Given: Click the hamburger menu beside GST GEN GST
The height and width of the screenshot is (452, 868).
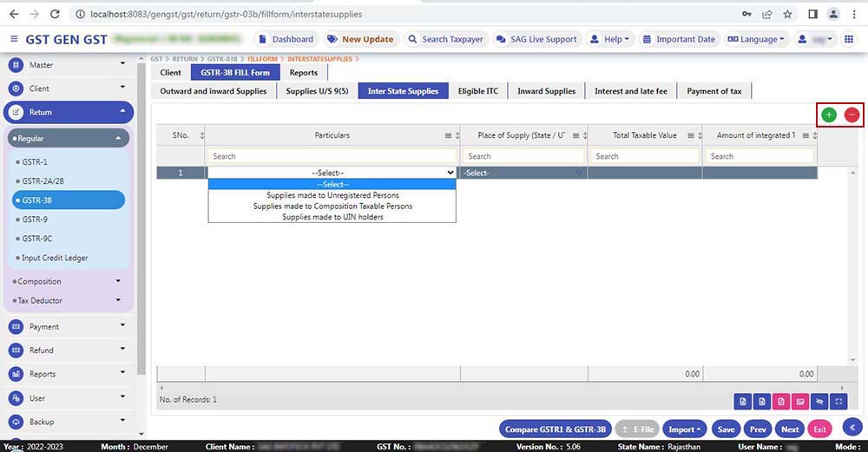Looking at the screenshot, I should (x=14, y=39).
